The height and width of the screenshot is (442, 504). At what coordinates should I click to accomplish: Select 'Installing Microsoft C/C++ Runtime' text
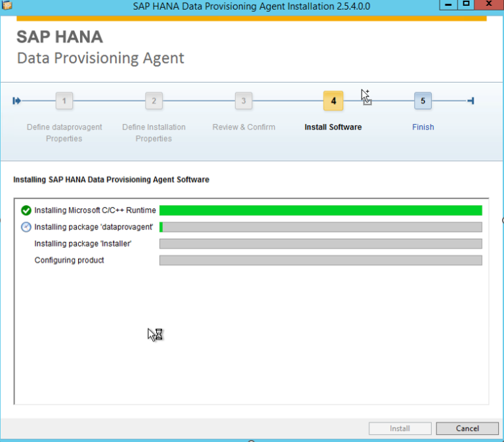point(95,211)
